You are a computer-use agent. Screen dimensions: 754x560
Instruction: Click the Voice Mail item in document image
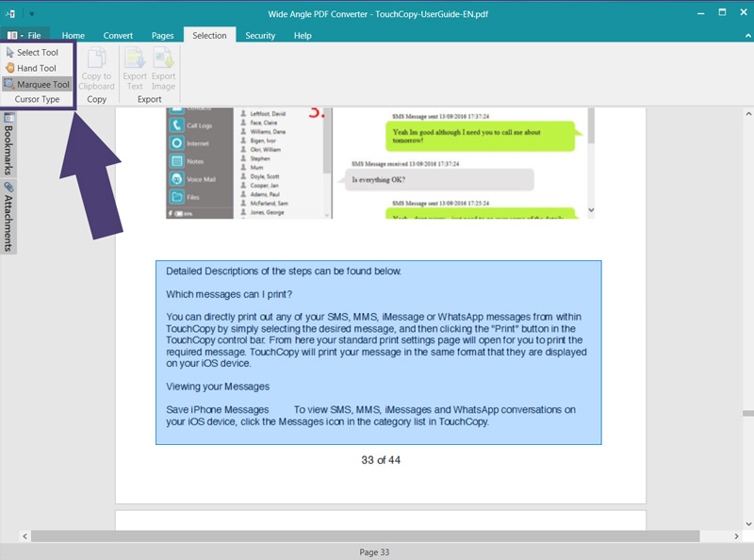tap(193, 179)
